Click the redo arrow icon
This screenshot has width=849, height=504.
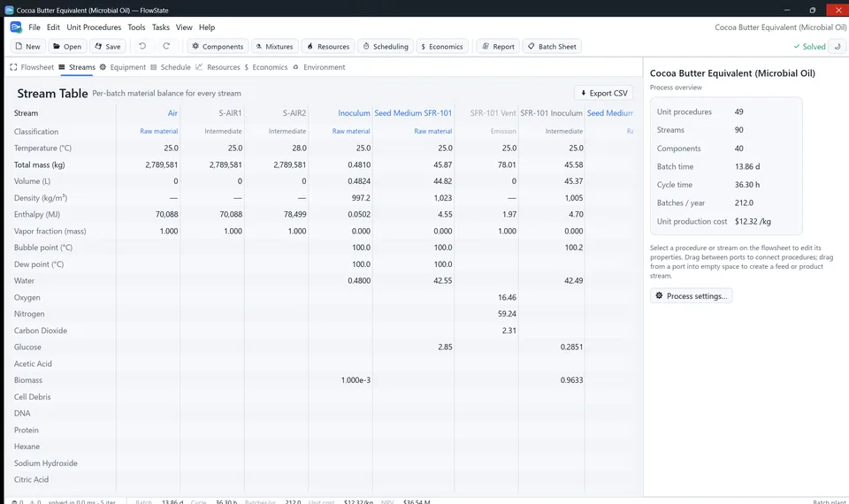pyautogui.click(x=166, y=46)
